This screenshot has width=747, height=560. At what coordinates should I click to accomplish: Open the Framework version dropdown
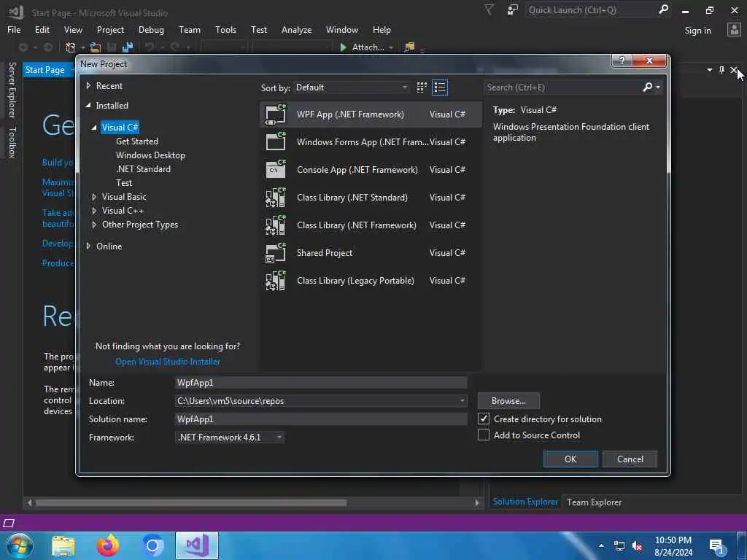point(230,437)
